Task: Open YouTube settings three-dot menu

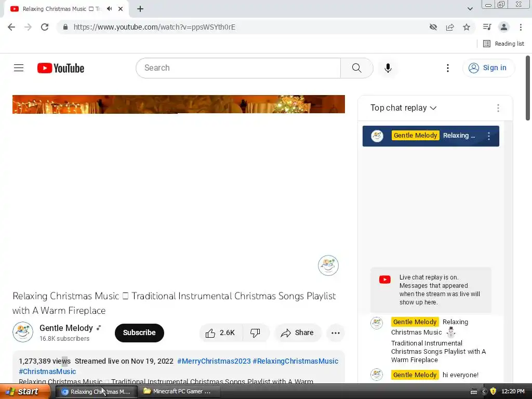Action: [x=447, y=68]
